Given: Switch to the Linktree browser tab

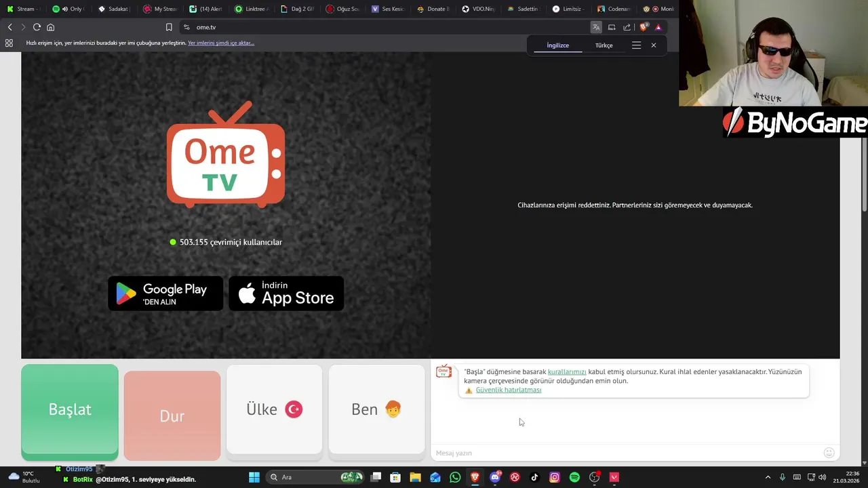Looking at the screenshot, I should tap(252, 9).
